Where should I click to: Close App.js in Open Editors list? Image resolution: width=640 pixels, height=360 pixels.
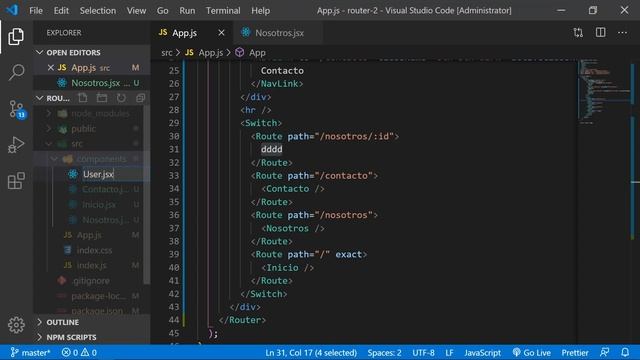[x=51, y=68]
